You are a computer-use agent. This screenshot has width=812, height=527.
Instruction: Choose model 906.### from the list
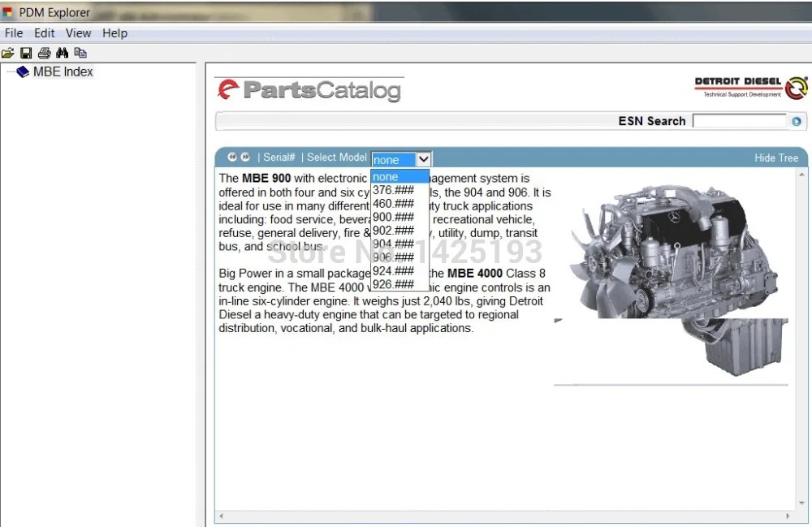tap(400, 257)
